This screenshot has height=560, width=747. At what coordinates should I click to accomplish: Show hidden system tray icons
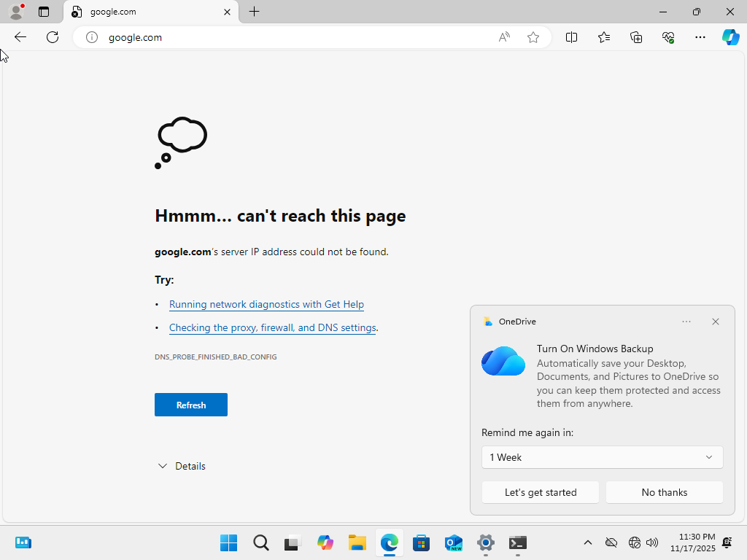tap(587, 542)
